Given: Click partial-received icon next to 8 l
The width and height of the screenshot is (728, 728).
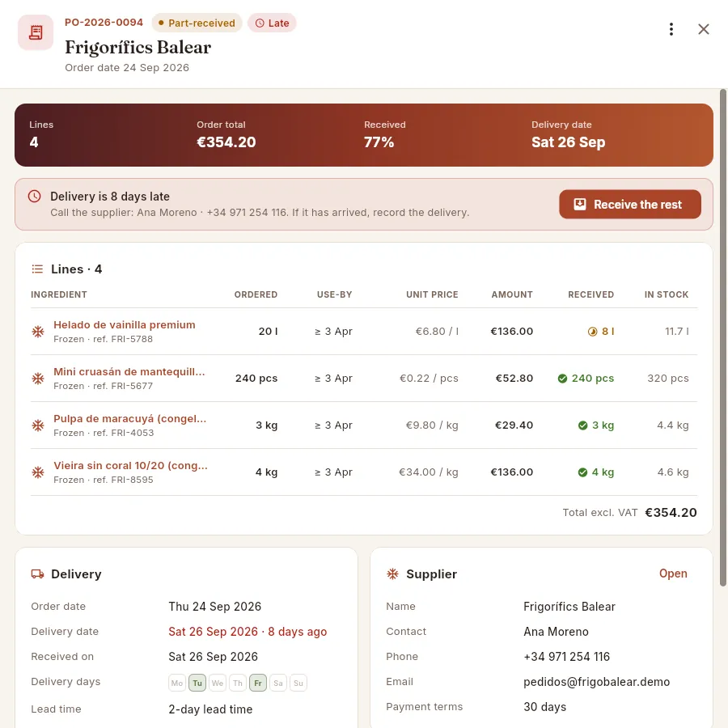Looking at the screenshot, I should coord(592,332).
